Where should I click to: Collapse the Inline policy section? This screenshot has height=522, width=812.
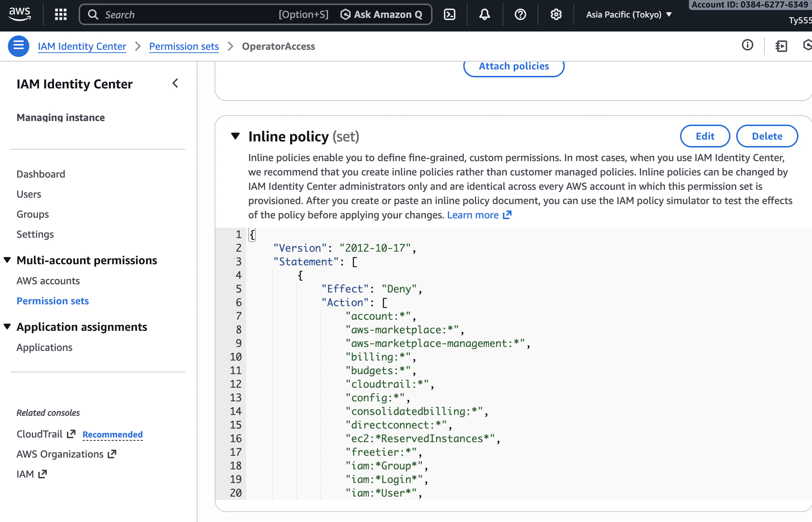pos(235,136)
